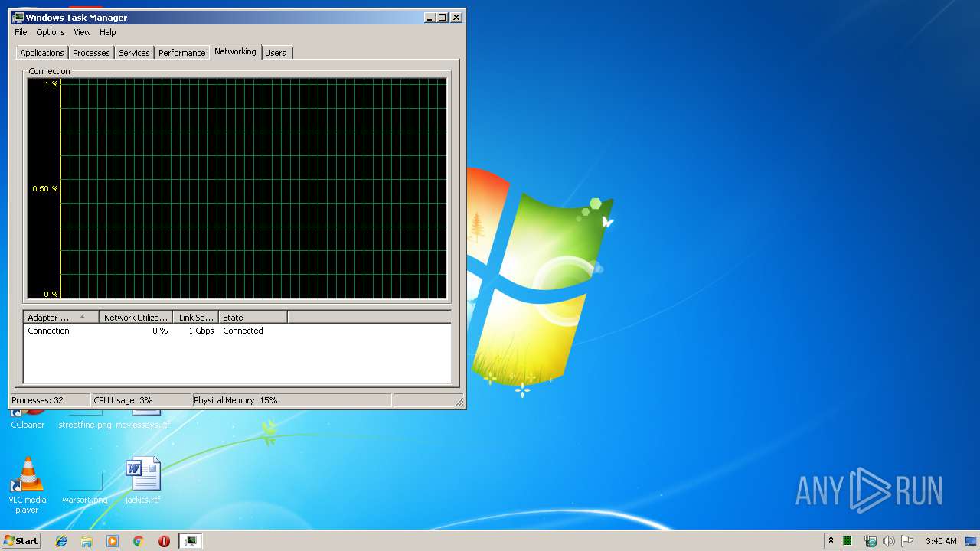The image size is (980, 551).
Task: Select the Task Manager taskbar button
Action: [190, 541]
